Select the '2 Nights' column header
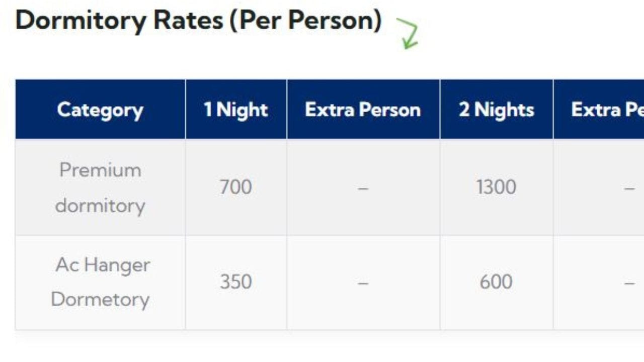This screenshot has height=362, width=644. pyautogui.click(x=496, y=110)
